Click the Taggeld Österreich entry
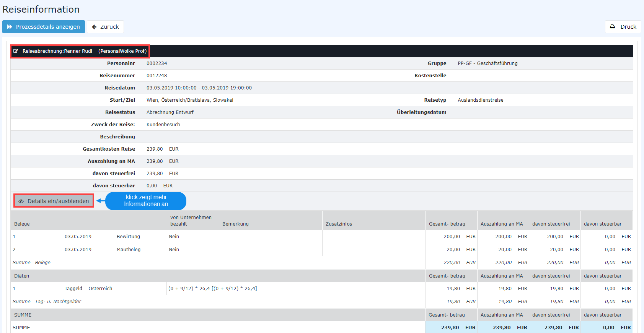 [88, 289]
